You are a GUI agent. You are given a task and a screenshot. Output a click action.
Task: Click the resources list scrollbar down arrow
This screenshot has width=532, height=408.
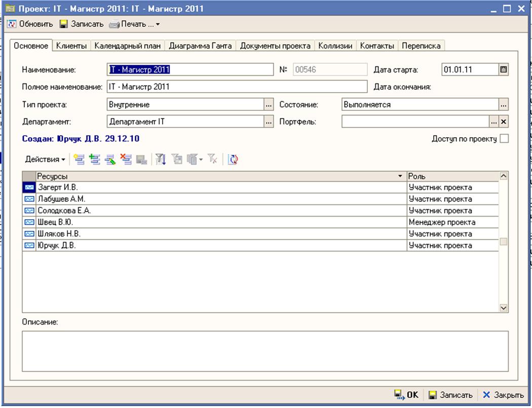pos(504,308)
